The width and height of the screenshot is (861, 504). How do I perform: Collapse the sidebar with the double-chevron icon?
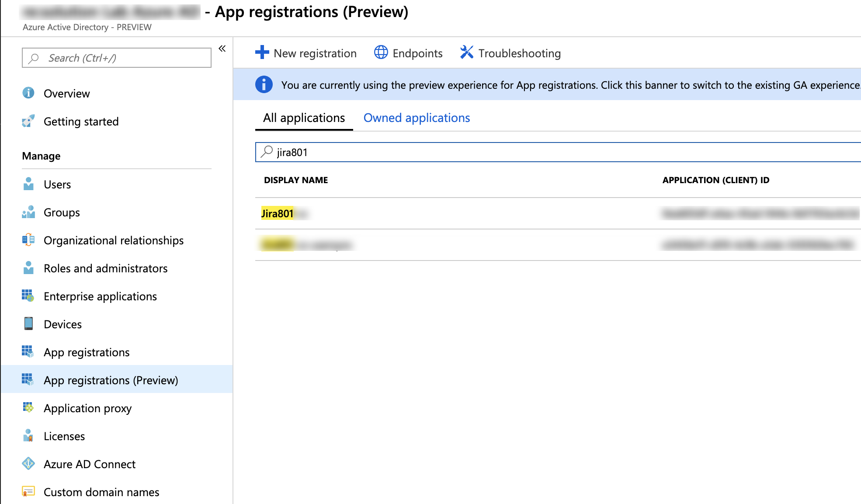[x=222, y=49]
